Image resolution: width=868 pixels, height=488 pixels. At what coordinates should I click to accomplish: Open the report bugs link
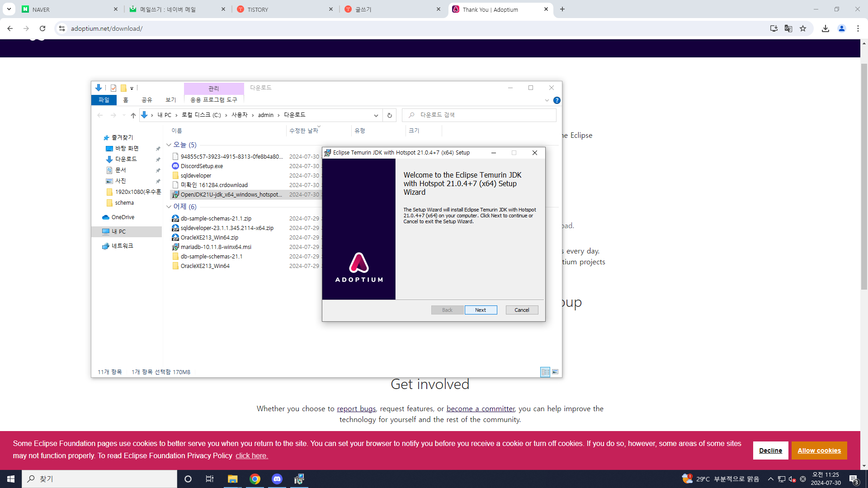click(356, 408)
